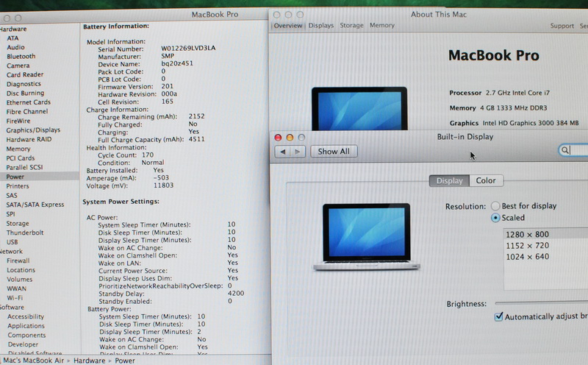The width and height of the screenshot is (588, 365).
Task: Collapse the Software section header
Action: 12,307
